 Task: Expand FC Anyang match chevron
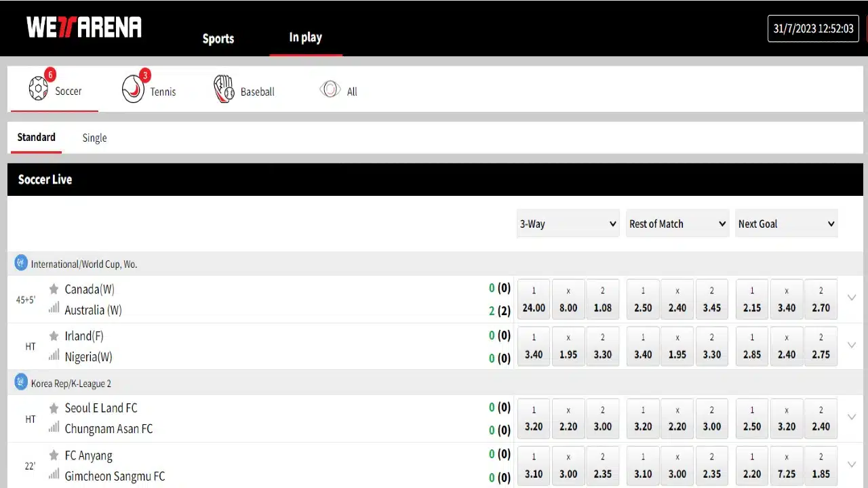pos(852,464)
